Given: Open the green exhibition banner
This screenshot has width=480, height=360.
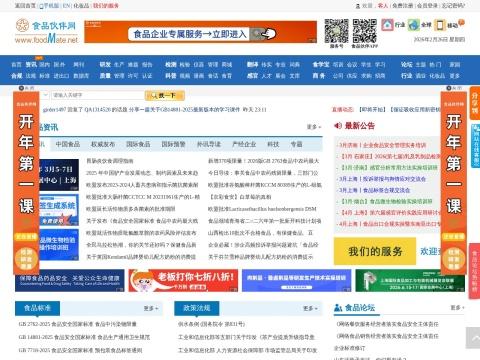Looking at the screenshot, I should tap(410, 280).
